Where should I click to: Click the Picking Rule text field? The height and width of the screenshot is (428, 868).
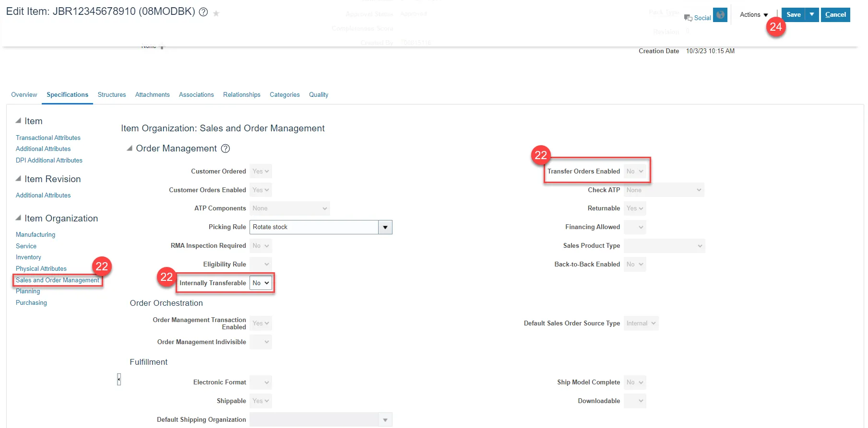pos(313,227)
